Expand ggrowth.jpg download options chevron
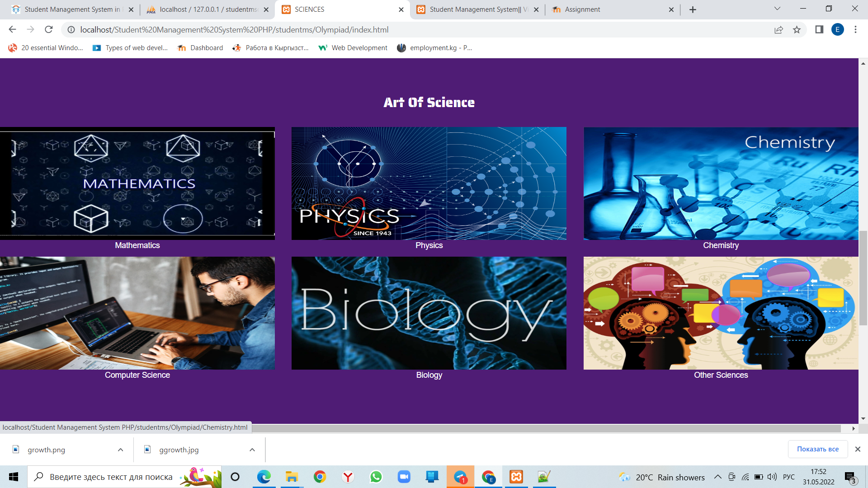 click(252, 450)
